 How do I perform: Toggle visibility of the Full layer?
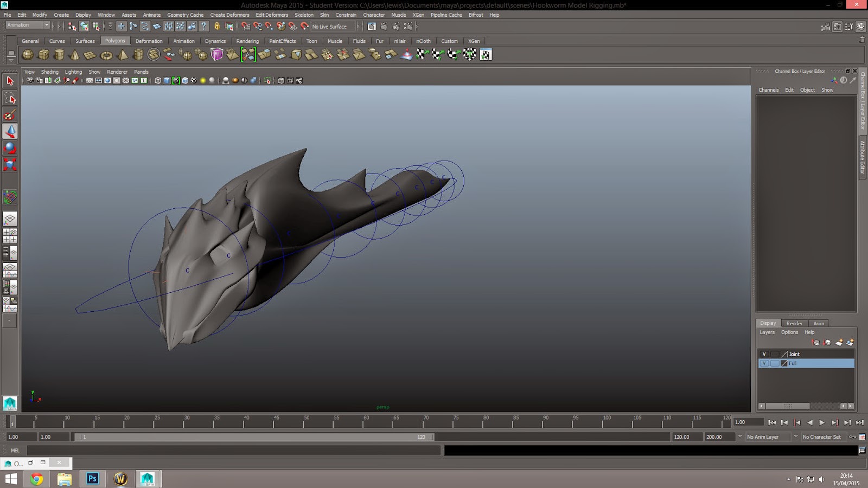764,363
